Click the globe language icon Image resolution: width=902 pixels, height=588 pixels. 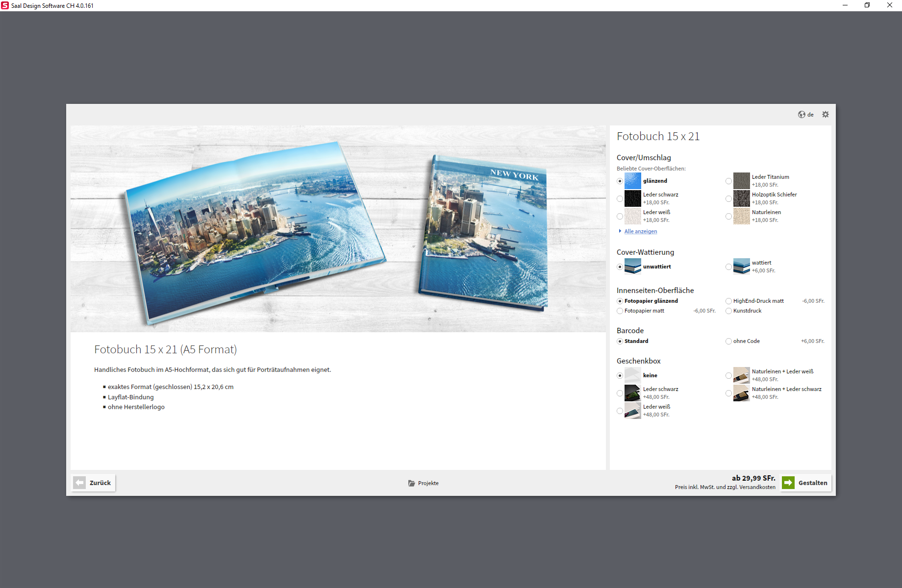(x=802, y=114)
